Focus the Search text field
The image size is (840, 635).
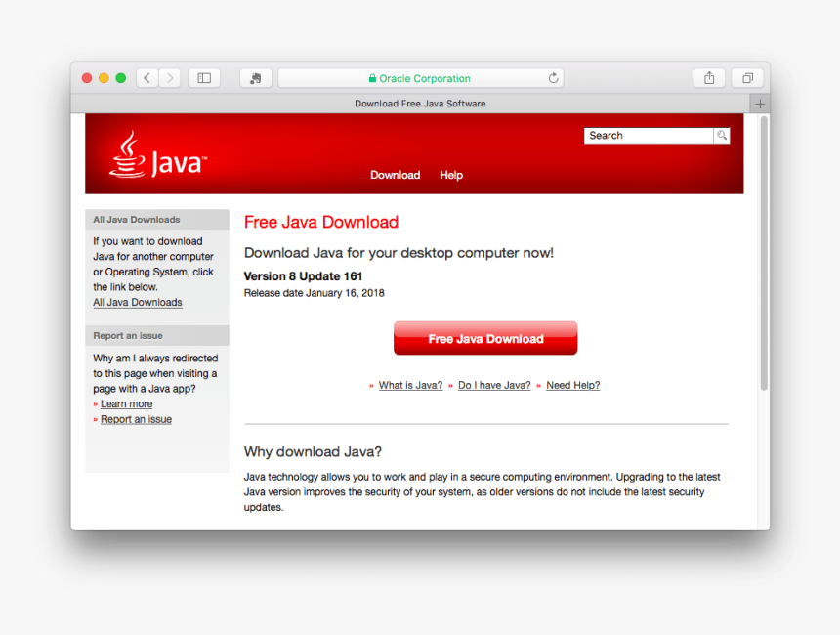point(649,136)
